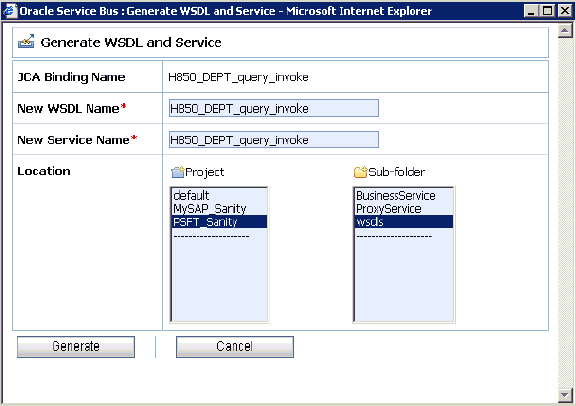Click the Project folder icon
This screenshot has height=406, width=576.
(177, 172)
